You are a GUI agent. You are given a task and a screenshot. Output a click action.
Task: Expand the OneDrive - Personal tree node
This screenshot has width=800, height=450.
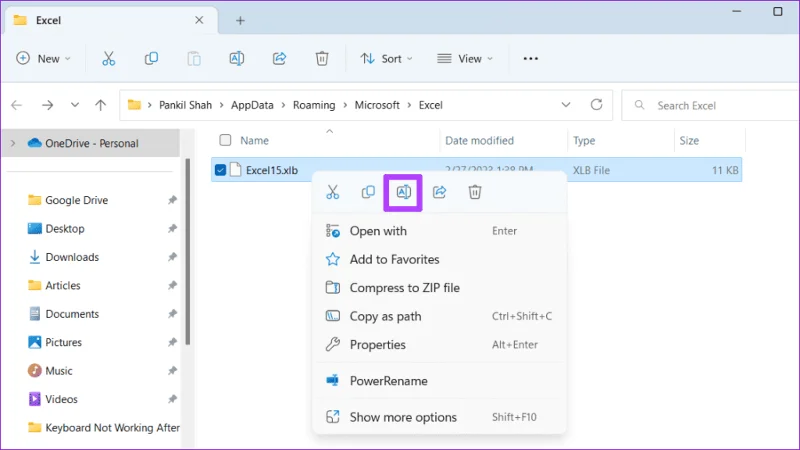tap(13, 143)
